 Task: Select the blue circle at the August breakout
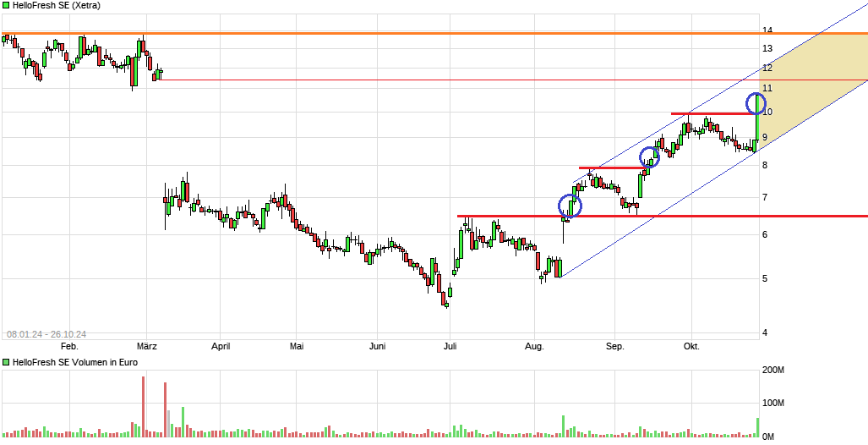pyautogui.click(x=570, y=206)
